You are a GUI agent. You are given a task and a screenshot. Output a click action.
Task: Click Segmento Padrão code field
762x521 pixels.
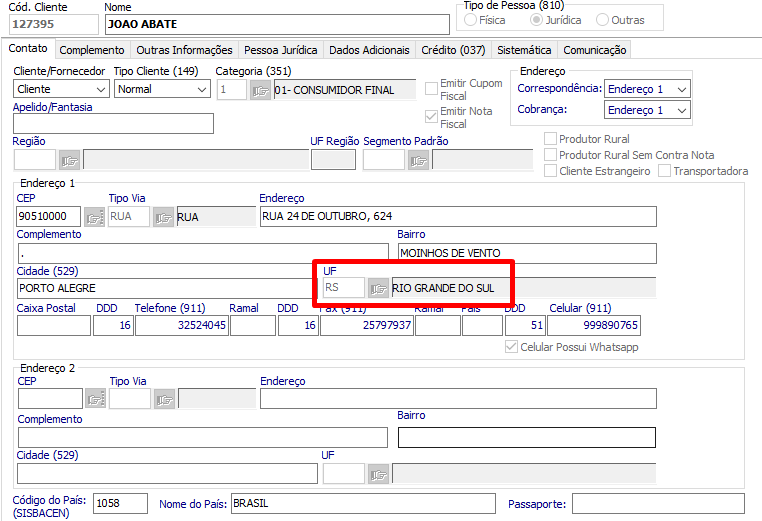pos(384,160)
